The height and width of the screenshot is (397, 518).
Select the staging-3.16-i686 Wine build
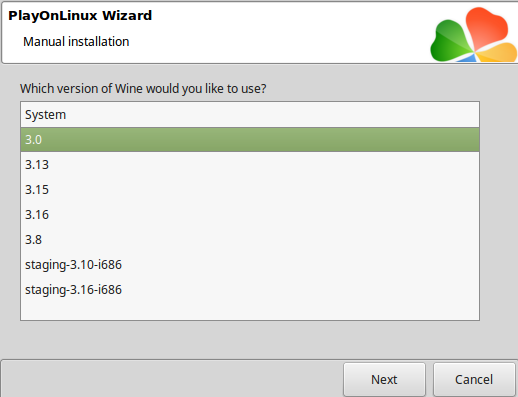(250, 290)
